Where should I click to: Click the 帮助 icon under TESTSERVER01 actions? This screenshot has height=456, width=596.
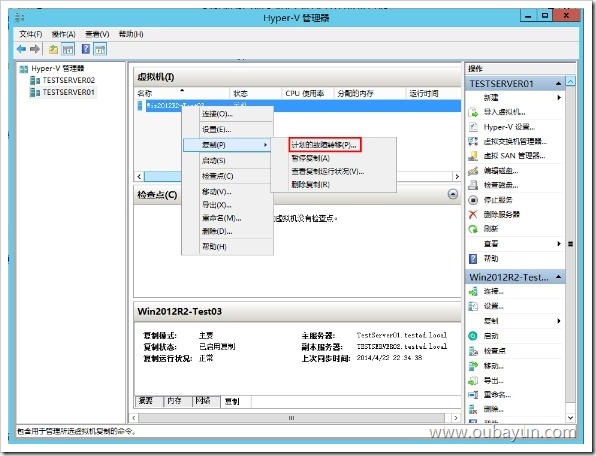pyautogui.click(x=473, y=259)
